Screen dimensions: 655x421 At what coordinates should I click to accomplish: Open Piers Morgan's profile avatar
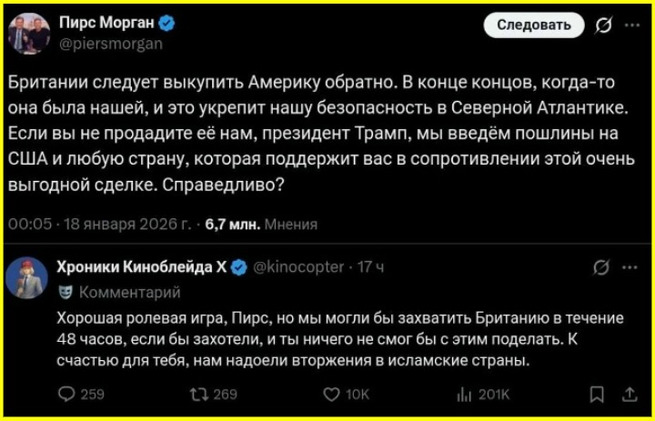pos(28,32)
